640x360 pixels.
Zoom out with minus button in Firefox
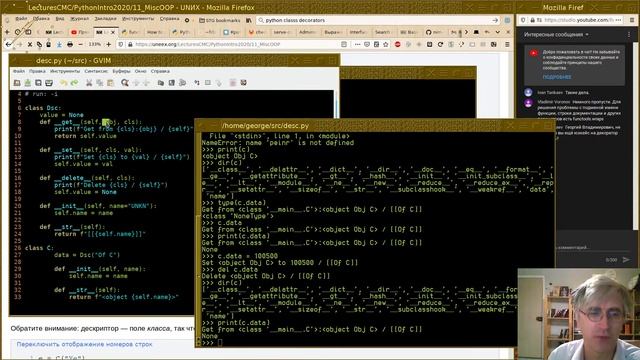[80, 44]
